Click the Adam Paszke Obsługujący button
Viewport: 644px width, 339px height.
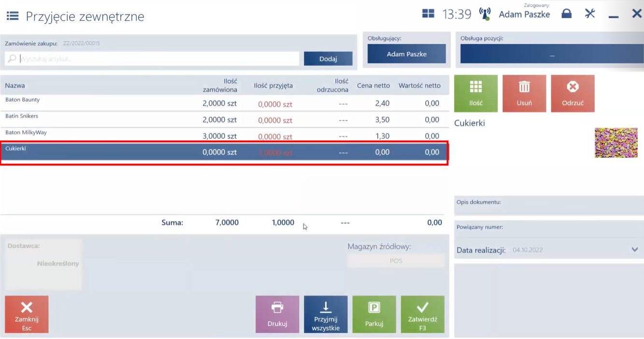click(406, 54)
